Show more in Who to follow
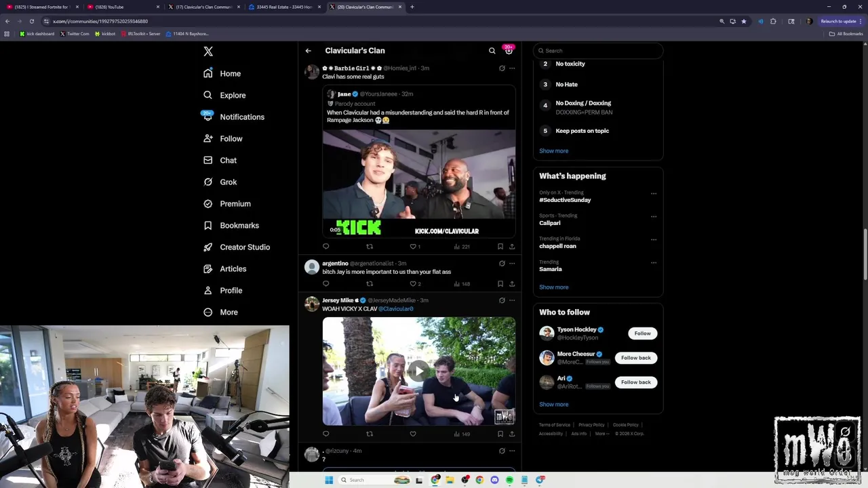The width and height of the screenshot is (868, 488). (x=553, y=405)
